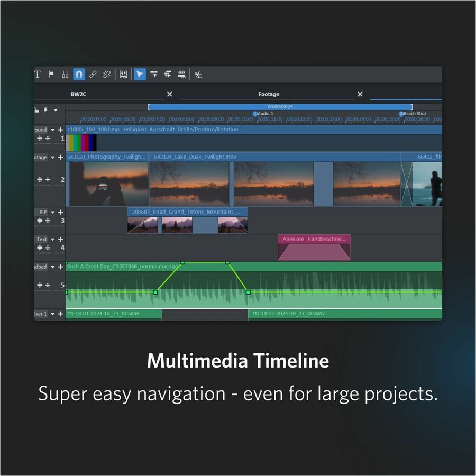Switch to the Footage tab

coord(269,94)
